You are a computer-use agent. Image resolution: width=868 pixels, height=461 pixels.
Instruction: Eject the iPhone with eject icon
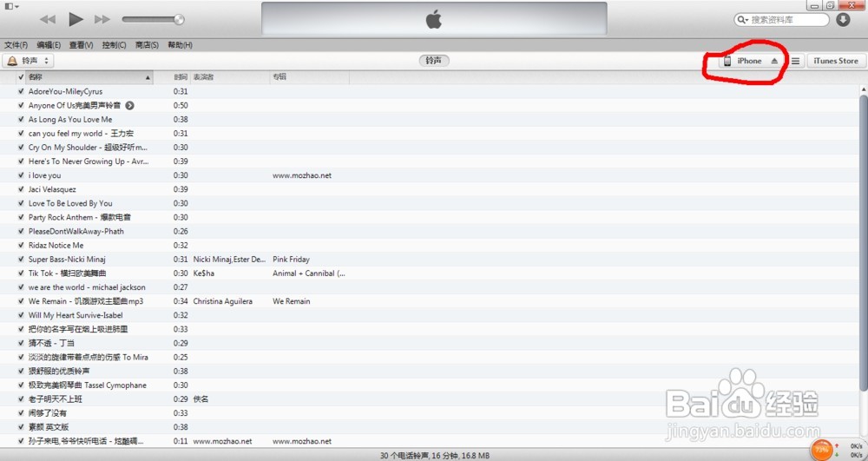774,61
